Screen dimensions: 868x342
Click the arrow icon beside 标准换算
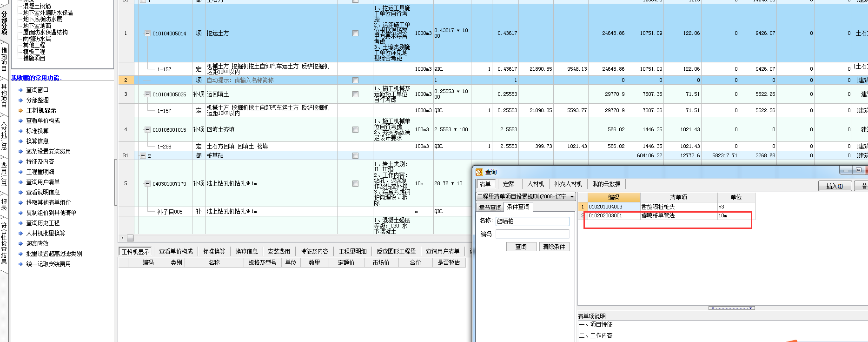pos(20,131)
